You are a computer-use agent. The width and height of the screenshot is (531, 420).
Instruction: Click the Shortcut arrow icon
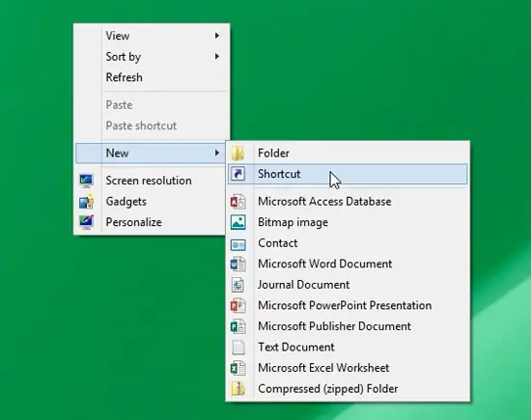coord(238,174)
